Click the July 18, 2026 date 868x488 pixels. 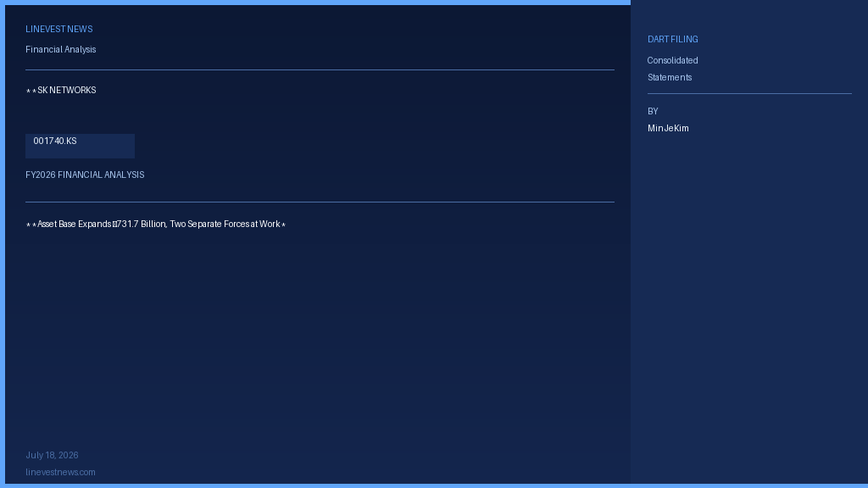[52, 455]
